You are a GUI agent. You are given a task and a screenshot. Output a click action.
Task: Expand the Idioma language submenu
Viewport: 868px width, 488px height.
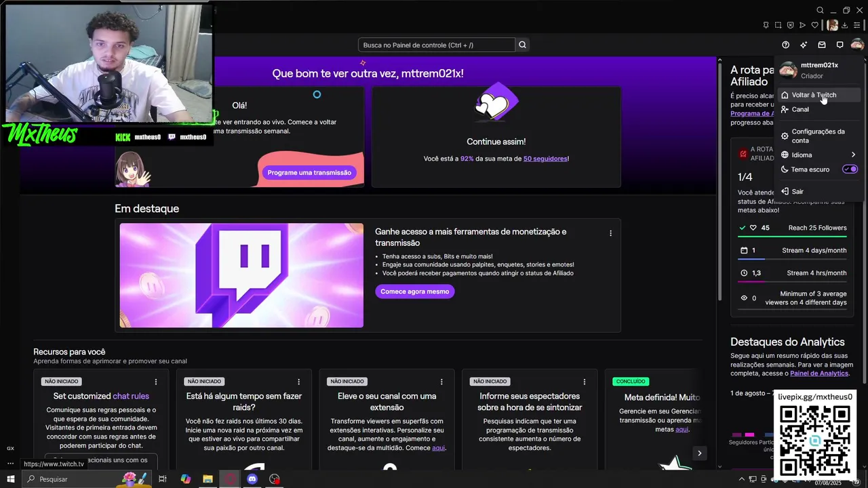(818, 155)
